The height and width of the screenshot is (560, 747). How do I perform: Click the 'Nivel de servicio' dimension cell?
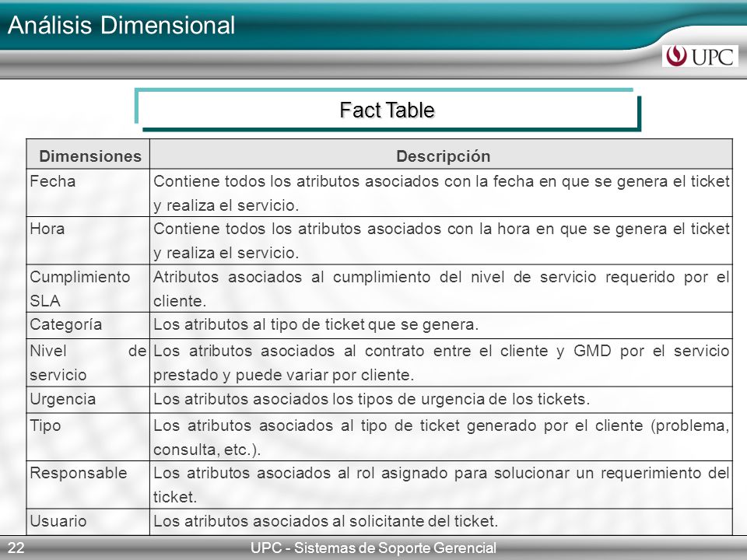pos(88,362)
